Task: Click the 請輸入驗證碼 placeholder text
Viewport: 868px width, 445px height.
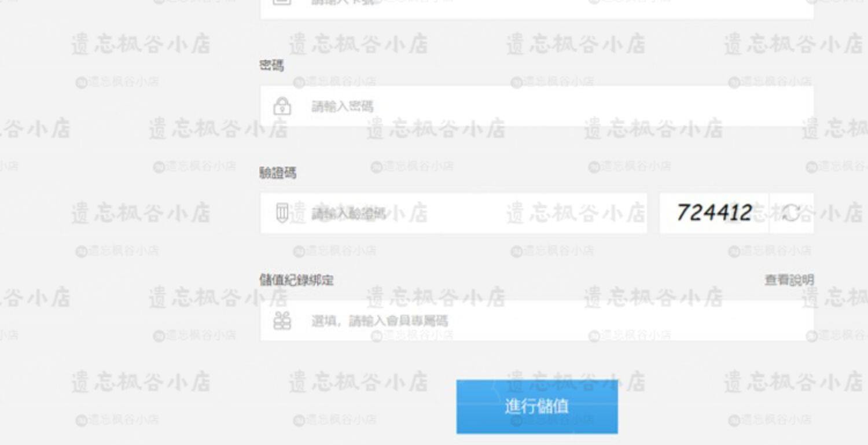Action: click(x=349, y=214)
